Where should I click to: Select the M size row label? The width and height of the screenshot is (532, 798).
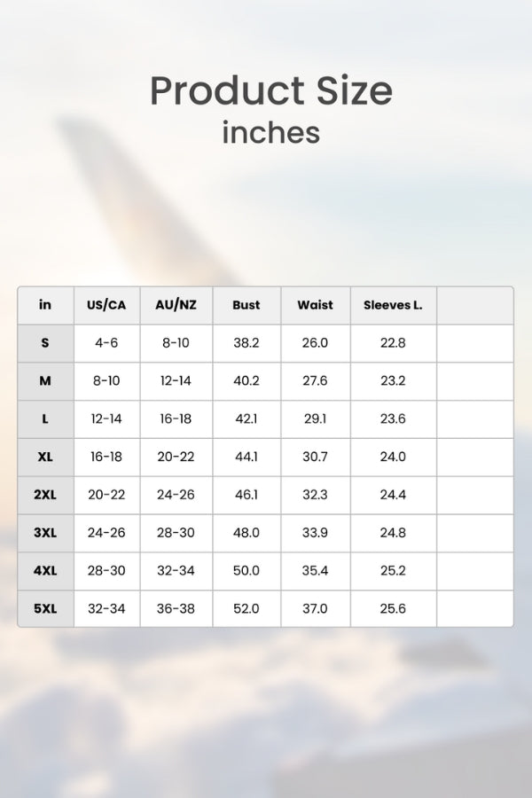(x=45, y=381)
